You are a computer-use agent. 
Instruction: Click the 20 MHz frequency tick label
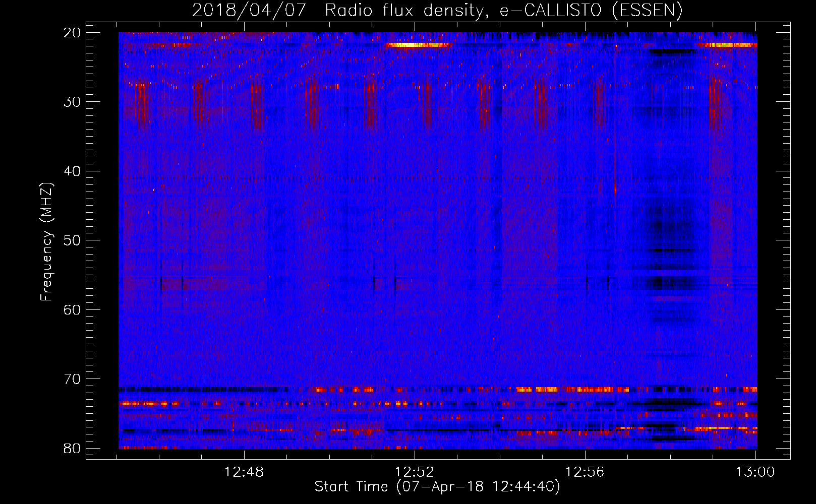[73, 33]
